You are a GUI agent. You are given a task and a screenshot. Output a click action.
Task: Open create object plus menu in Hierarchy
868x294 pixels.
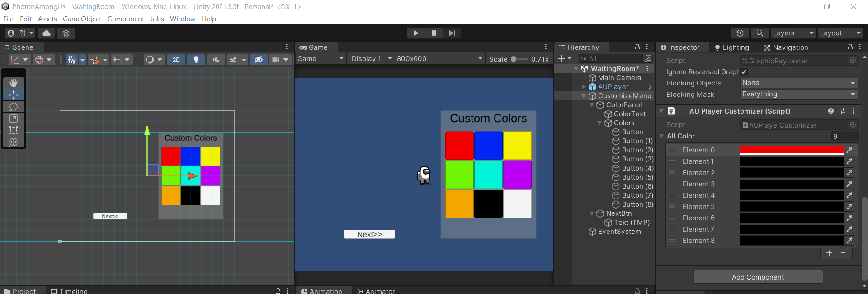(565, 58)
